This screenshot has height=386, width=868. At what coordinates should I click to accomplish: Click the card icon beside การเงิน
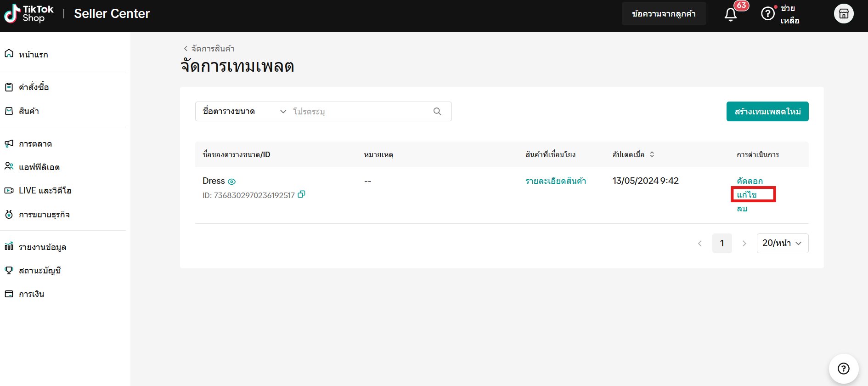coord(9,294)
